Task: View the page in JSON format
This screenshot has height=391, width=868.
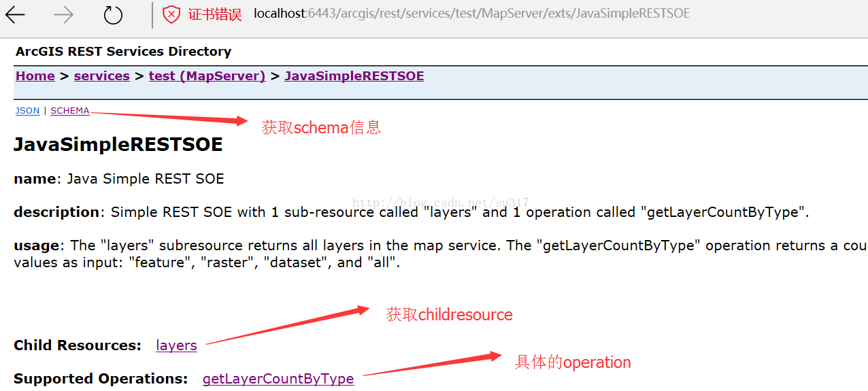Action: click(x=28, y=111)
